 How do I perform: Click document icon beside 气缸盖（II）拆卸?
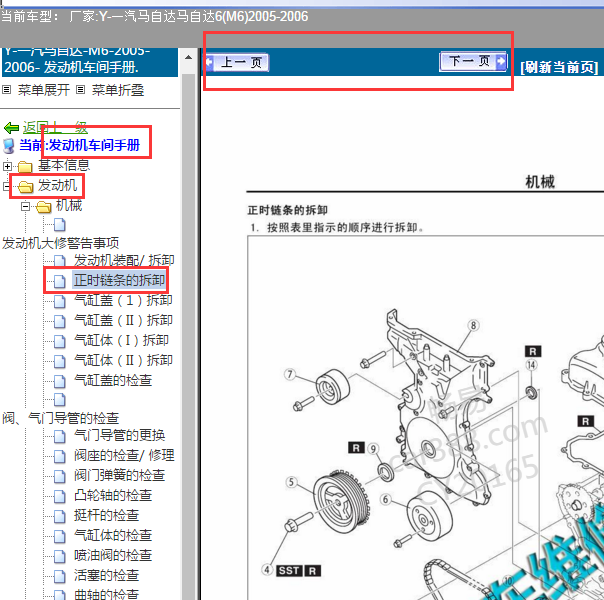[x=60, y=321]
